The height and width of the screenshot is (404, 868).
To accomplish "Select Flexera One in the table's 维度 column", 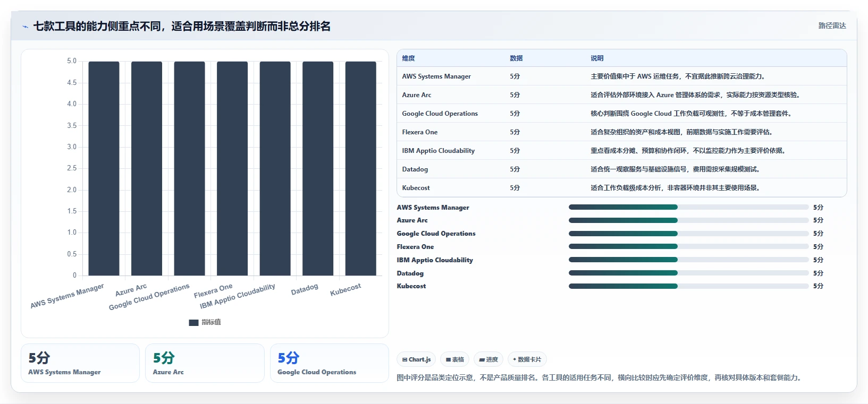I will (x=420, y=132).
